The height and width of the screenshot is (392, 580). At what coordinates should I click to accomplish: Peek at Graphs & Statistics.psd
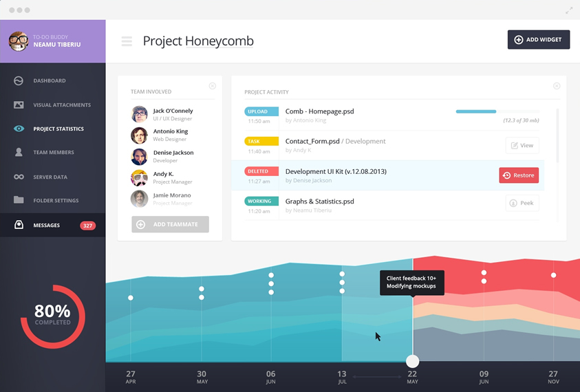click(x=522, y=203)
